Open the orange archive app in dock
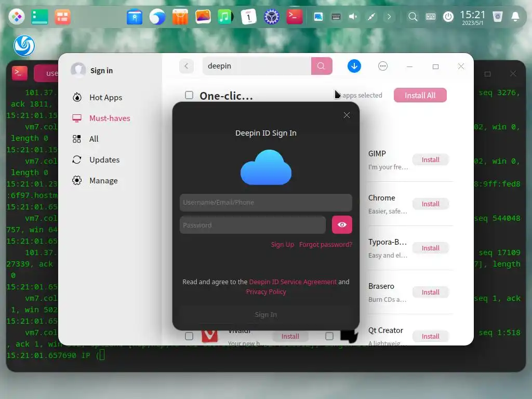This screenshot has width=532, height=399. 180,17
